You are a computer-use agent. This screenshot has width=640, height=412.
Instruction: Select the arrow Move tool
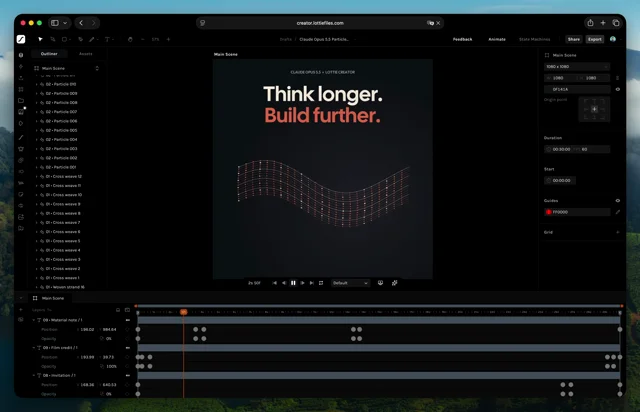pyautogui.click(x=40, y=39)
